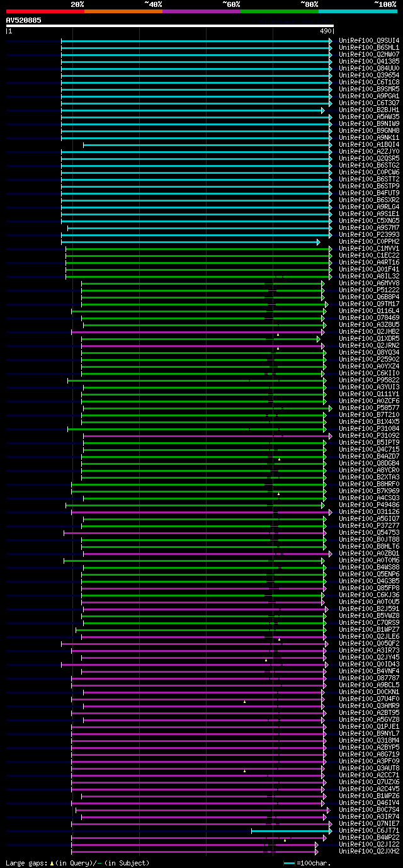The width and height of the screenshot is (403, 868).
Task: Select the UniRef100_Q4C715 label
Action: coord(369,449)
